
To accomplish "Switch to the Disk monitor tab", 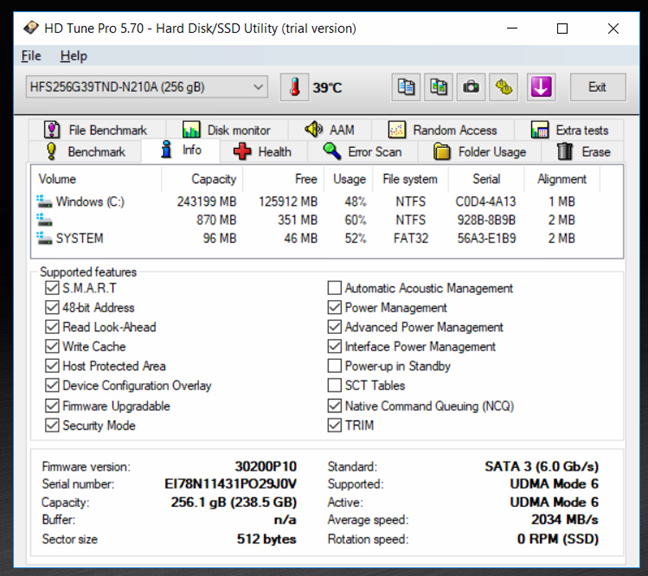I will point(226,130).
